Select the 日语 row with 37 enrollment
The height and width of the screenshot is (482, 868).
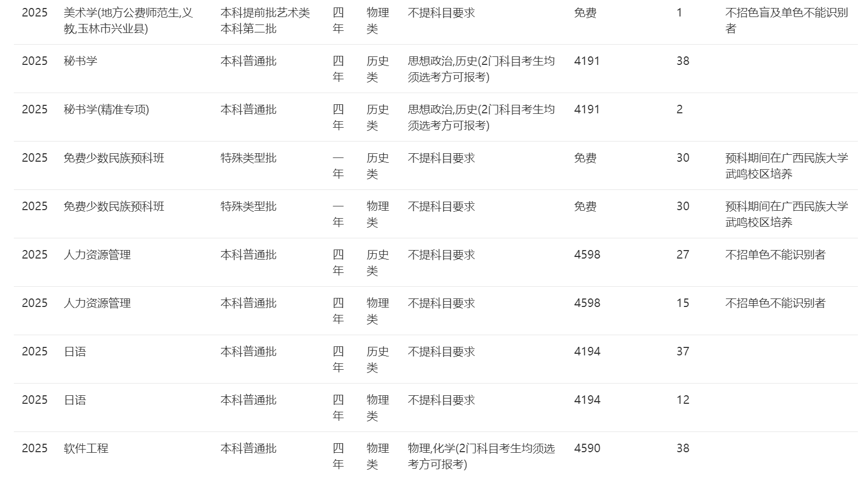pos(75,352)
